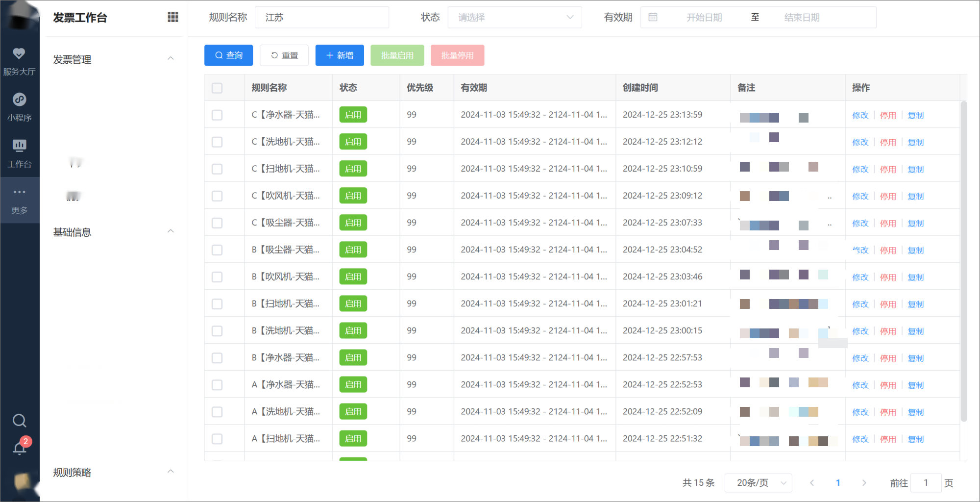The width and height of the screenshot is (980, 502).
Task: Click rule name A【净水器-天猫...
Action: [x=286, y=384]
